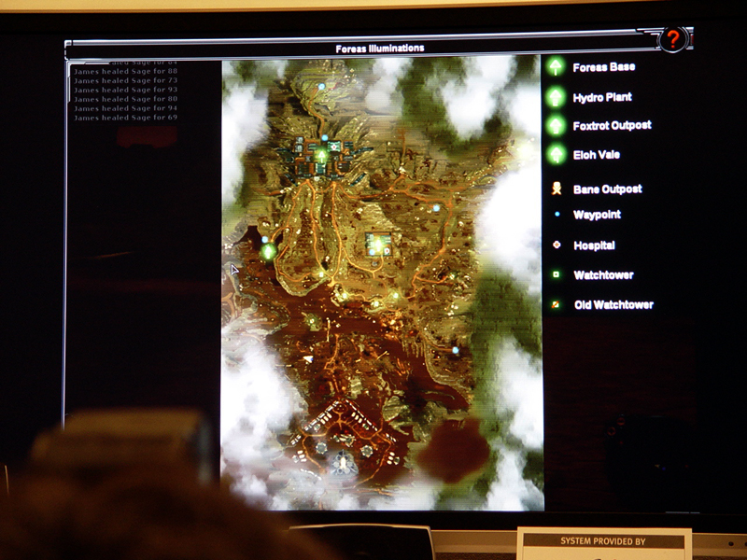Click the Foreas Base legend arrow icon
This screenshot has height=560, width=747.
pos(557,67)
